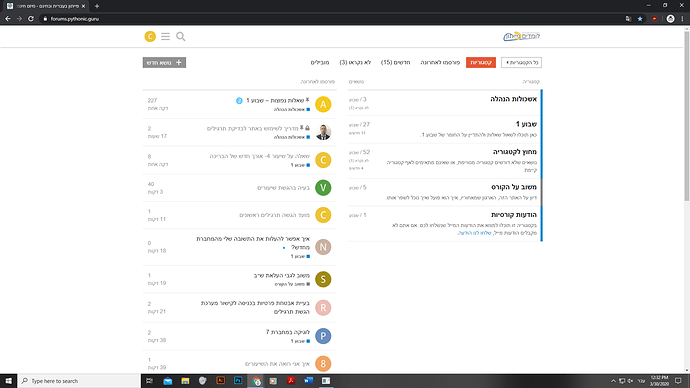Open a new browser tab
Screen dimensions: 690x388
click(x=97, y=6)
